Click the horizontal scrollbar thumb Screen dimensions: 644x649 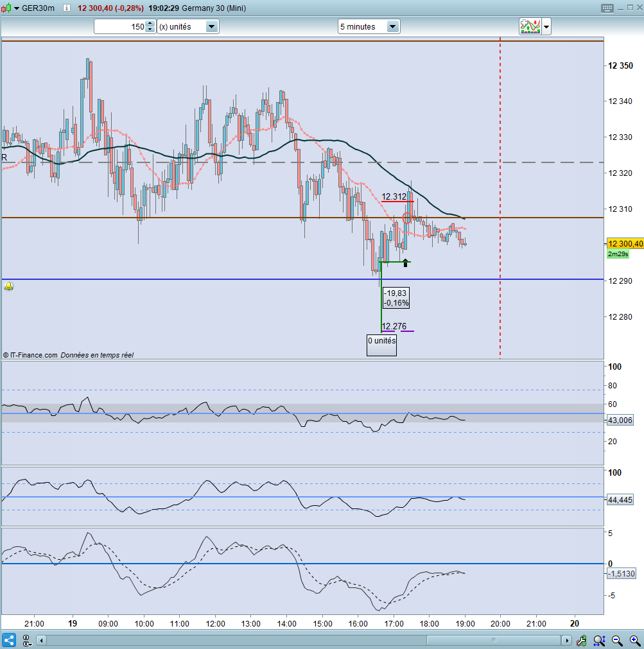pyautogui.click(x=494, y=640)
